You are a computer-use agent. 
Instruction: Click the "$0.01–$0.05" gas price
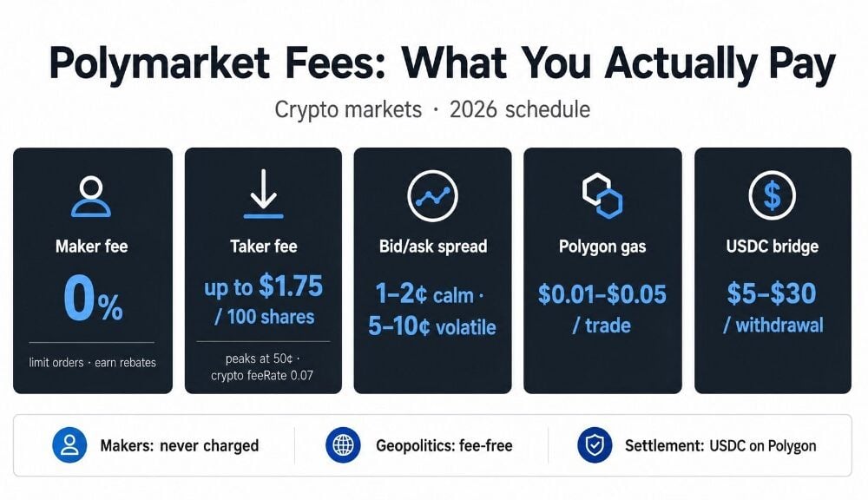(x=602, y=294)
